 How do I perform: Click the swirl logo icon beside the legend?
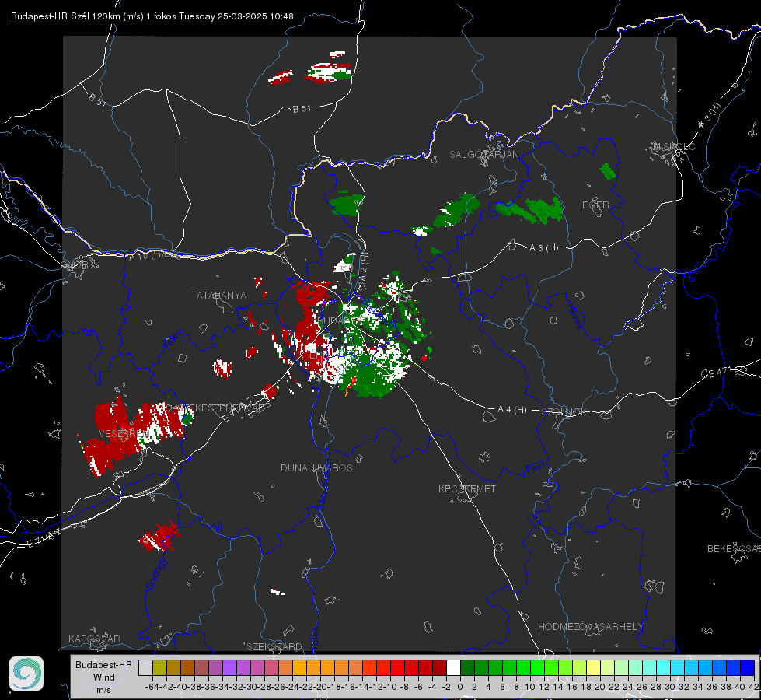pos(26,674)
